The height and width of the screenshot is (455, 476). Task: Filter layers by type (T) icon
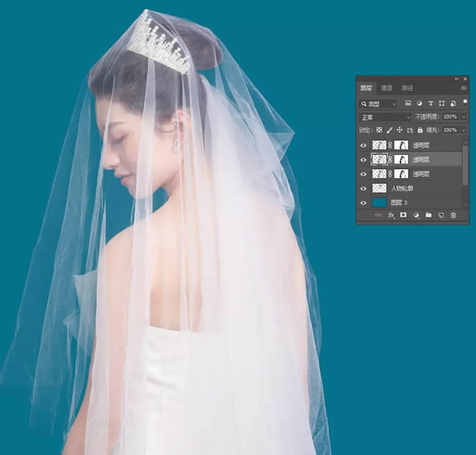(431, 103)
